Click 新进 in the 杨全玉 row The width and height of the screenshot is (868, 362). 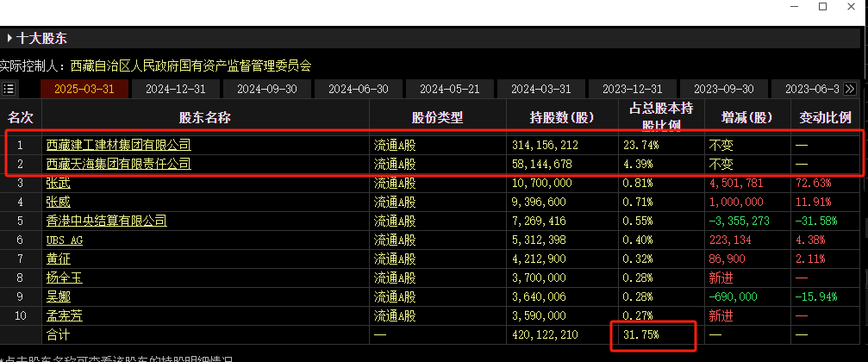721,278
